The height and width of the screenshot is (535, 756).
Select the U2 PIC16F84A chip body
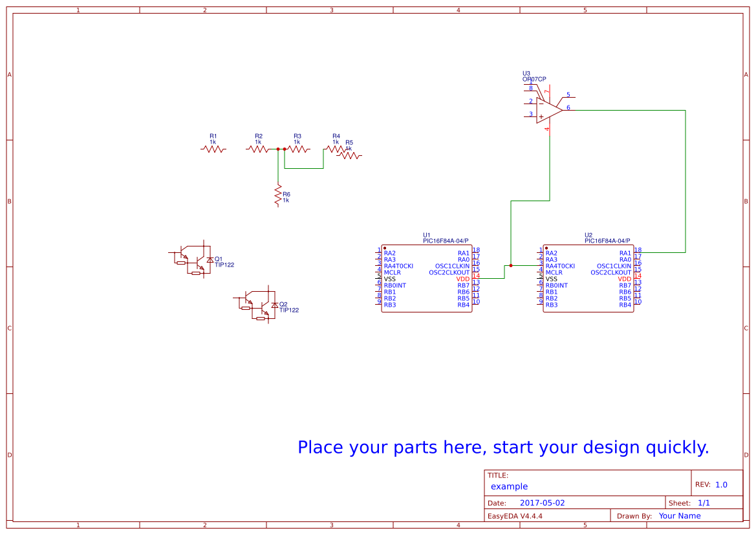coord(589,279)
